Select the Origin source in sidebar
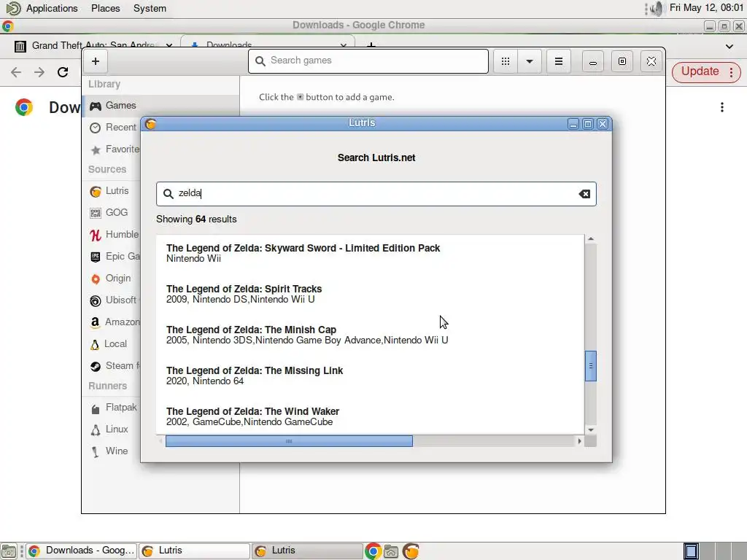Viewport: 747px width, 560px height. [x=113, y=278]
